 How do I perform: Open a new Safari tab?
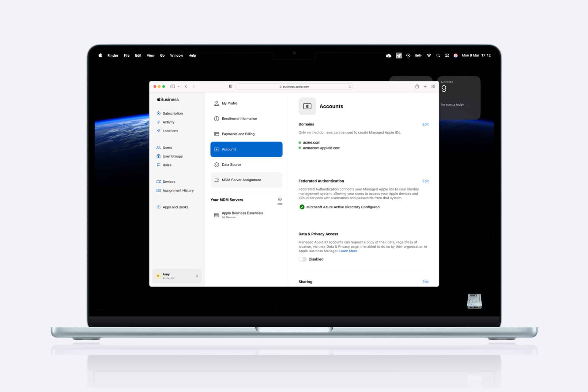[425, 86]
